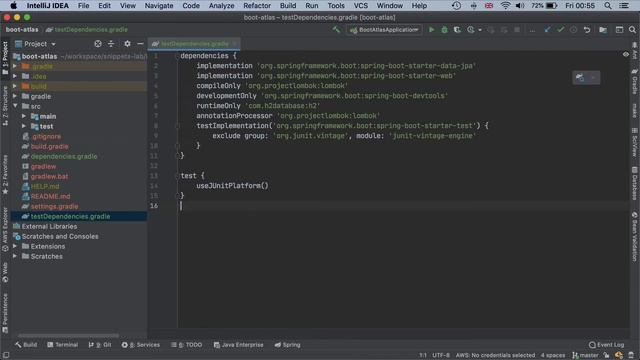
Task: Click the master Git branch widget
Action: coord(585,356)
